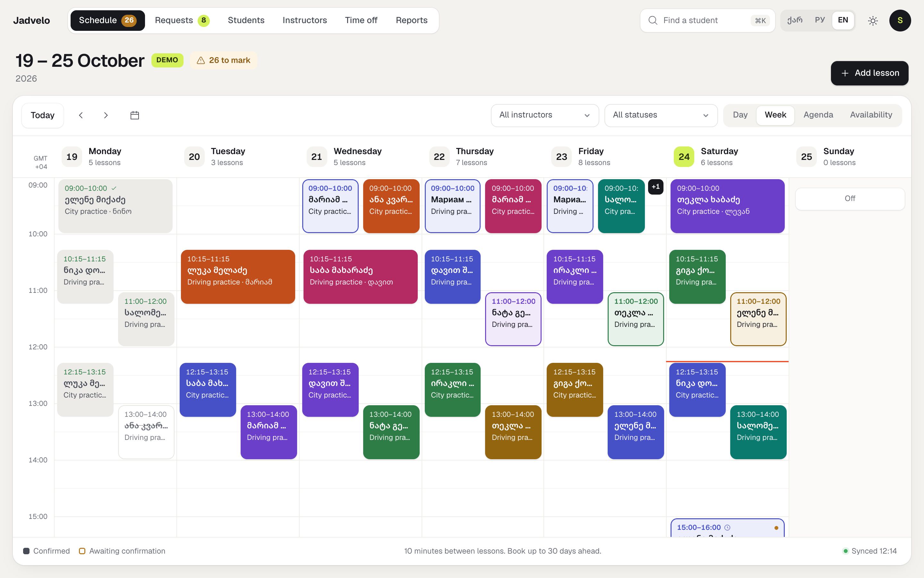Click the orange dot on 15:00–16:00 lesson
Image resolution: width=924 pixels, height=578 pixels.
point(776,528)
